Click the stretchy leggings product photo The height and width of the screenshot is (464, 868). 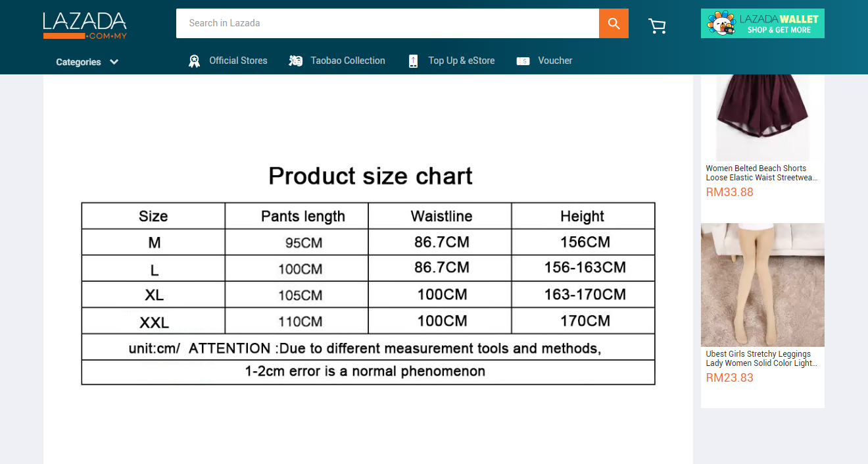pos(762,284)
